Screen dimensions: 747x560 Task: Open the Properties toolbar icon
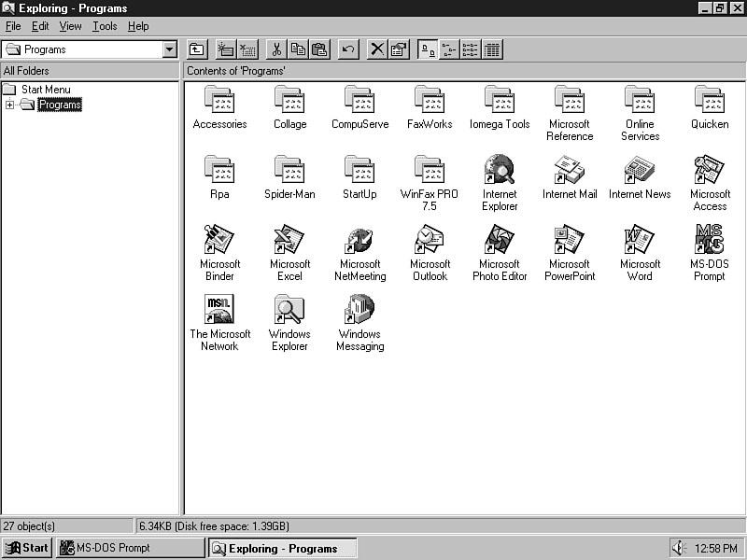pos(399,49)
